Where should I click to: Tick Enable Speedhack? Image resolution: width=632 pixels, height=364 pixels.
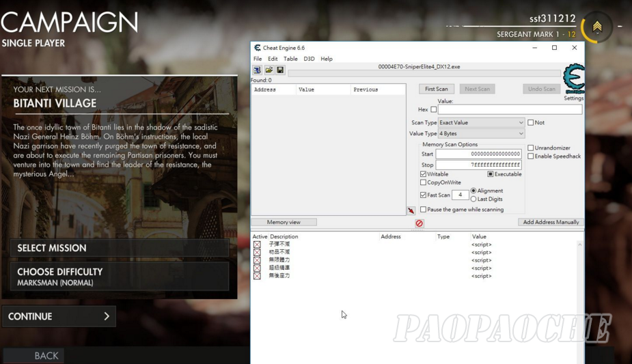531,156
